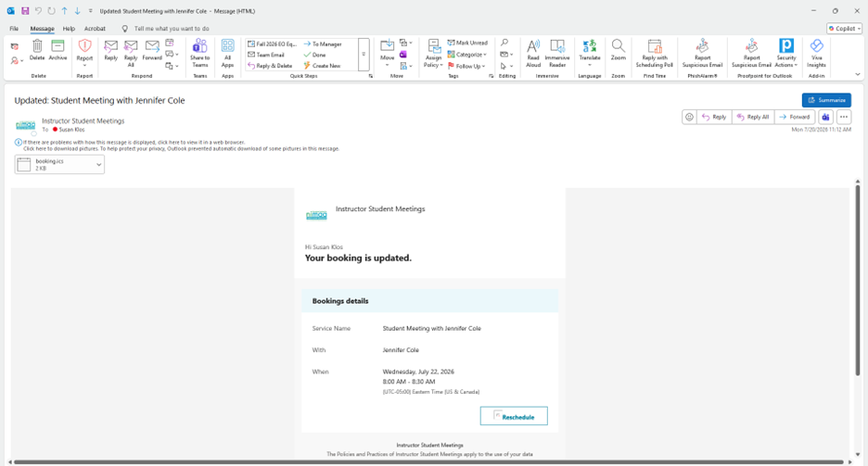The height and width of the screenshot is (466, 868).
Task: Open the Teams icon beside Forward
Action: [x=825, y=117]
